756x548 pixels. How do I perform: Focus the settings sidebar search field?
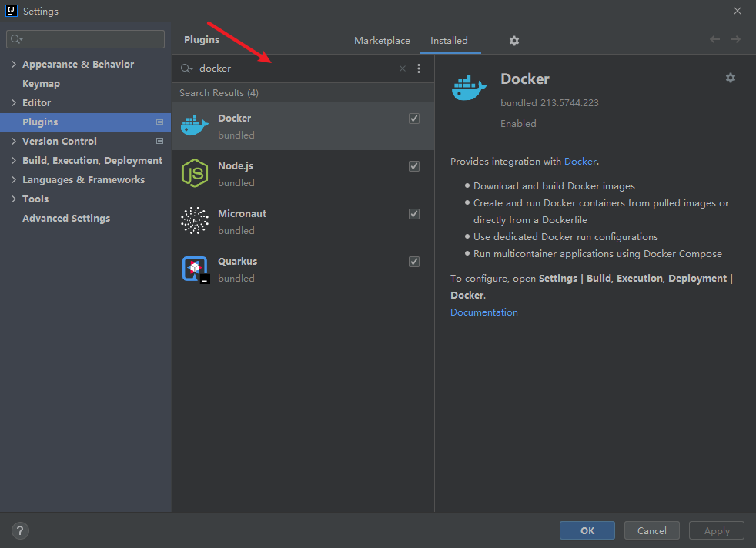click(85, 39)
